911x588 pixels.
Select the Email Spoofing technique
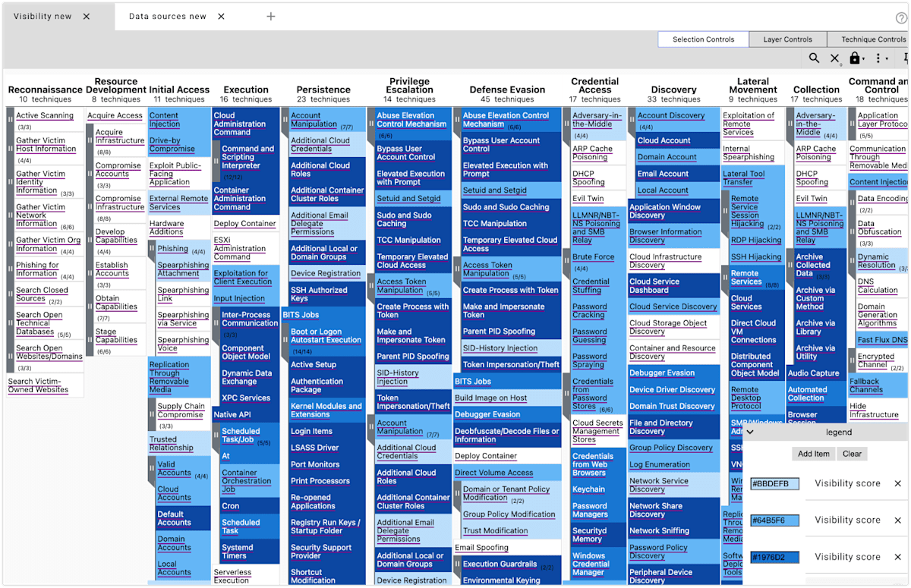[x=507, y=548]
